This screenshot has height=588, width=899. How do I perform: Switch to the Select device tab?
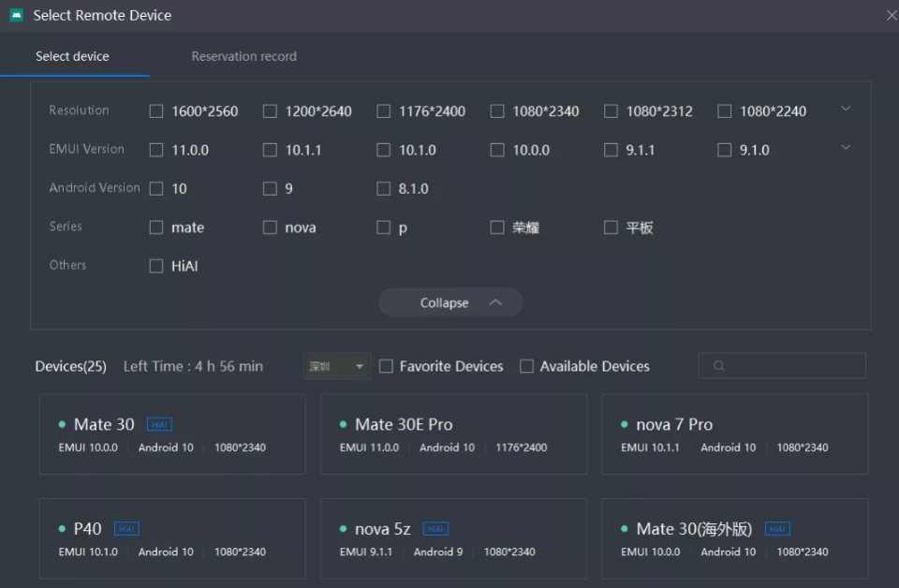coord(72,55)
